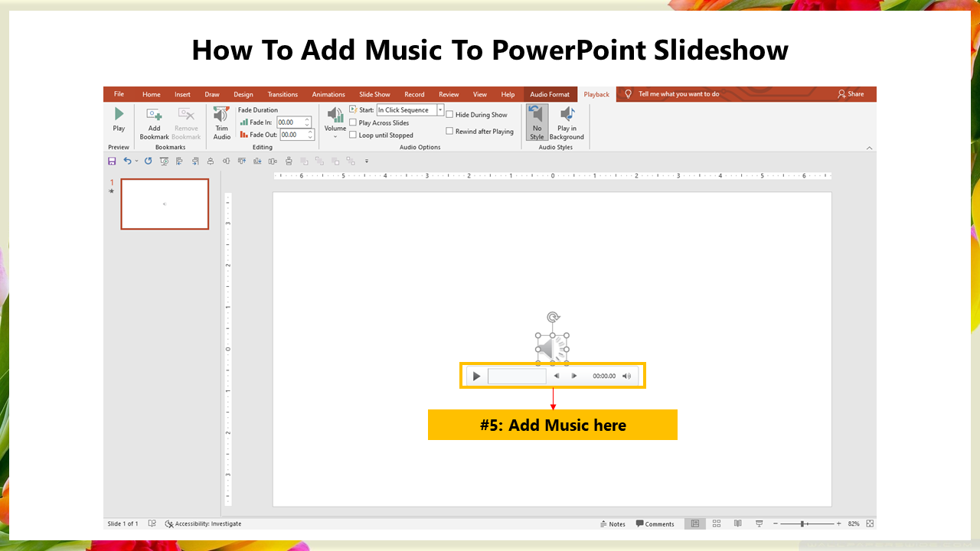The image size is (980, 551).
Task: Open the Start In Click Sequence dropdown
Action: pyautogui.click(x=440, y=109)
